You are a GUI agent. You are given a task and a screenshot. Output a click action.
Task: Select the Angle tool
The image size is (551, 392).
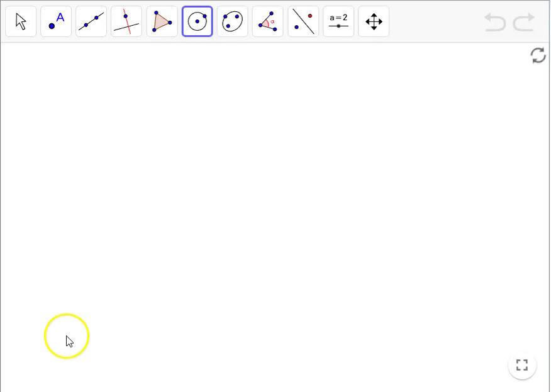click(x=268, y=21)
